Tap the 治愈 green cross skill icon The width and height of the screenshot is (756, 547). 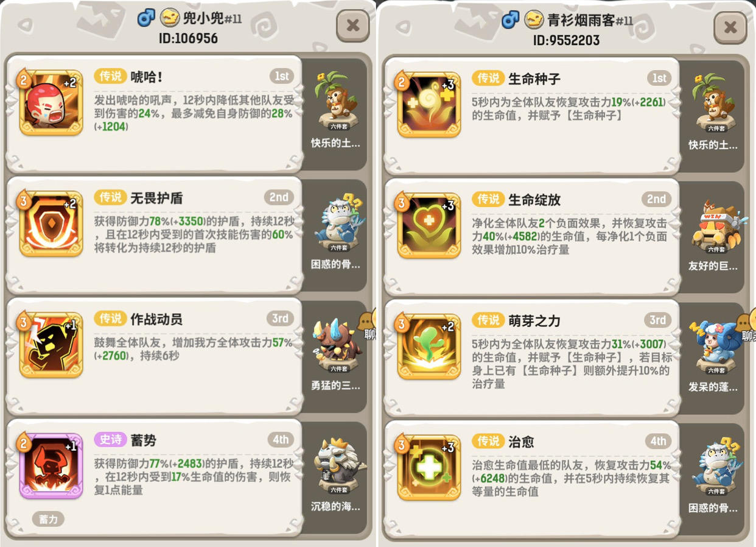coord(429,467)
